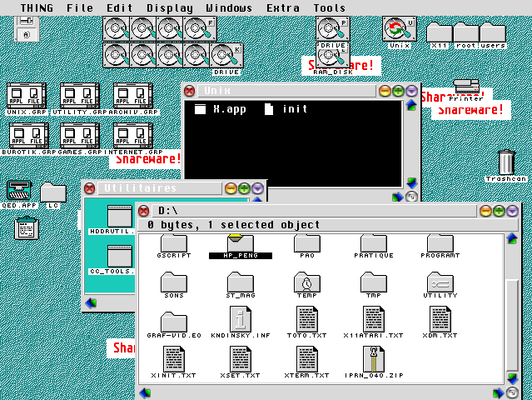Select the PAO folder

click(307, 246)
